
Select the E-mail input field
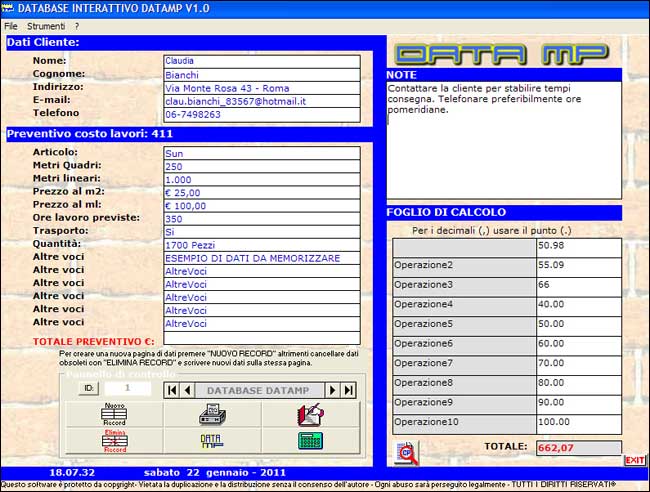click(260, 101)
